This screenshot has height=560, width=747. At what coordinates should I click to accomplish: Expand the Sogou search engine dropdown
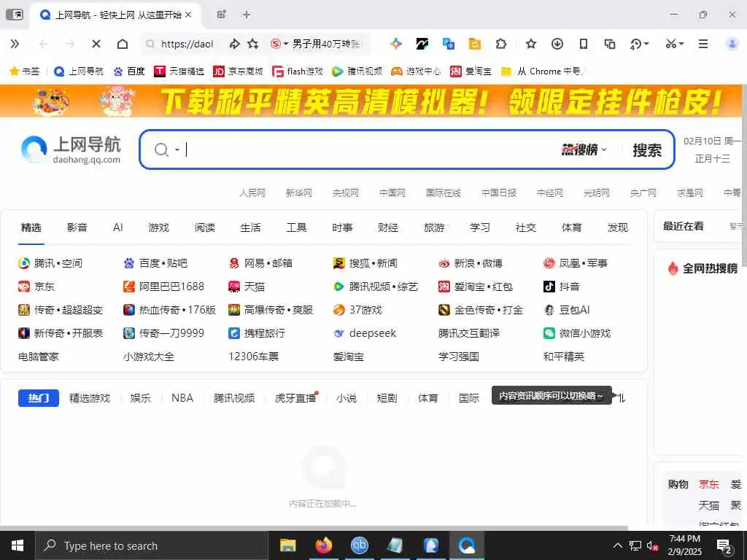coord(286,44)
